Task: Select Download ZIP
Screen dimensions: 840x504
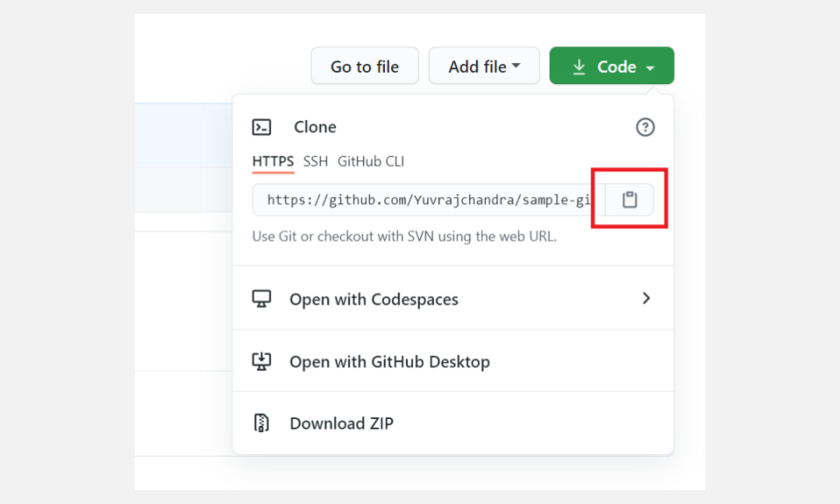Action: pos(341,423)
